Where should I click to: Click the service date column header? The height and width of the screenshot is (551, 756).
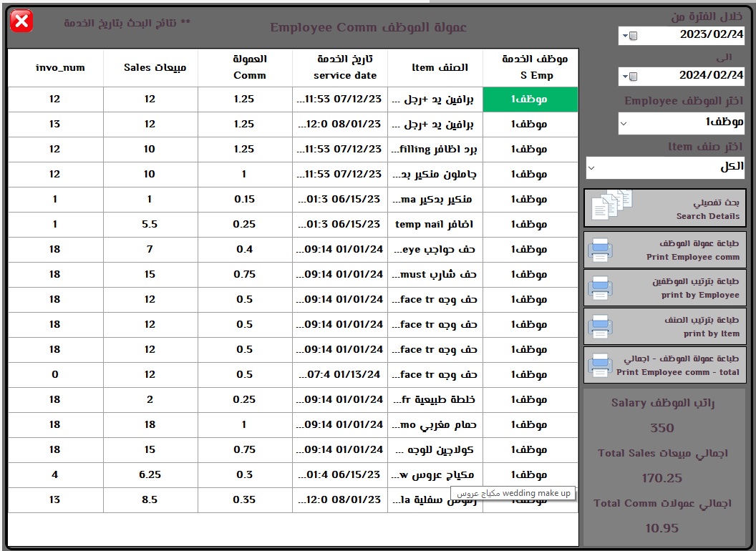340,68
